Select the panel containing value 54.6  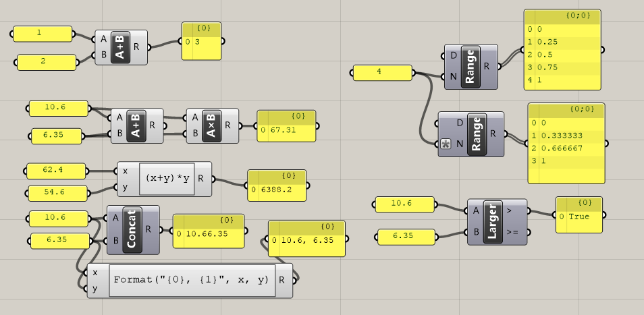coord(58,193)
